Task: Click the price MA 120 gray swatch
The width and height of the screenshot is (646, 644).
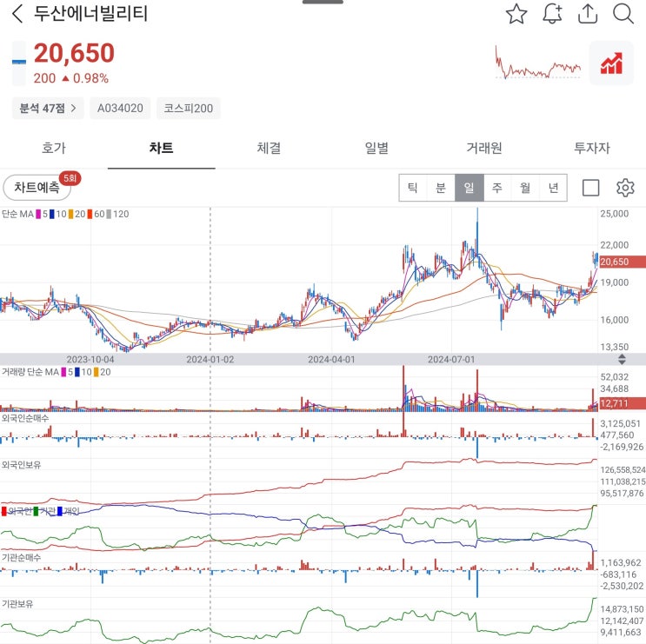Action: [x=109, y=214]
